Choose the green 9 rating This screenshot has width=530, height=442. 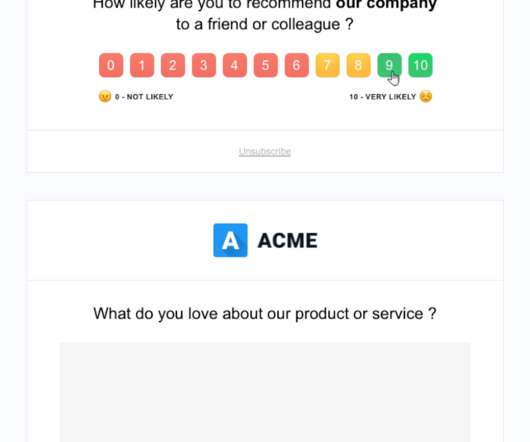coord(389,65)
